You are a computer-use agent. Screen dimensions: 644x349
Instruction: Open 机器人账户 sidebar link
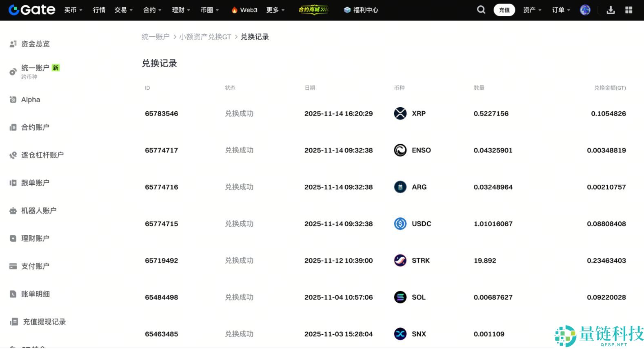tap(39, 211)
